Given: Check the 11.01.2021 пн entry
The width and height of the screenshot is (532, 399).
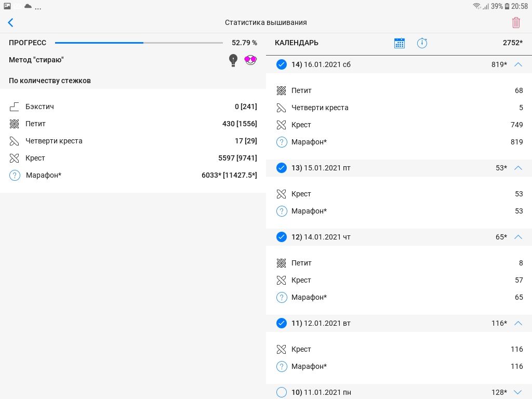Looking at the screenshot, I should (x=282, y=392).
